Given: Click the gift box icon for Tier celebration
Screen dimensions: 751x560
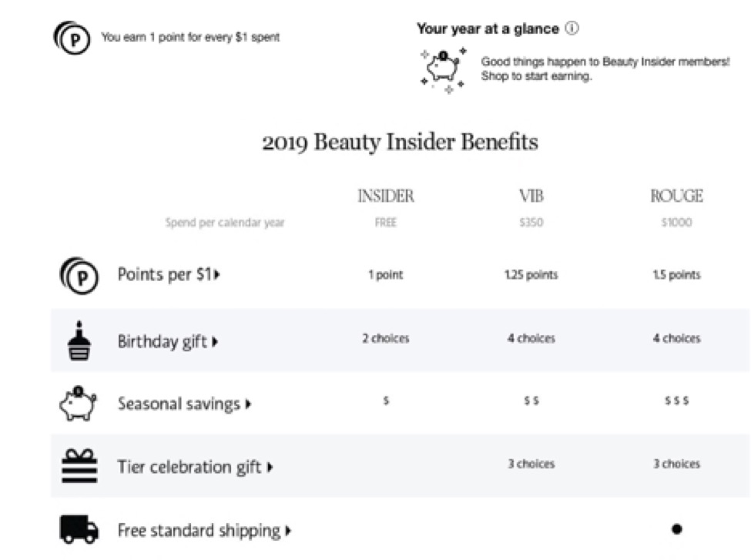Looking at the screenshot, I should point(79,465).
